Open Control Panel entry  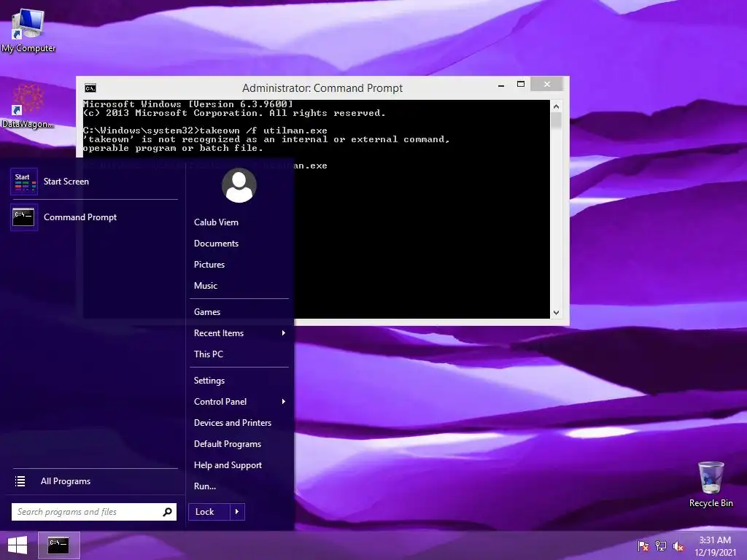[x=220, y=402]
